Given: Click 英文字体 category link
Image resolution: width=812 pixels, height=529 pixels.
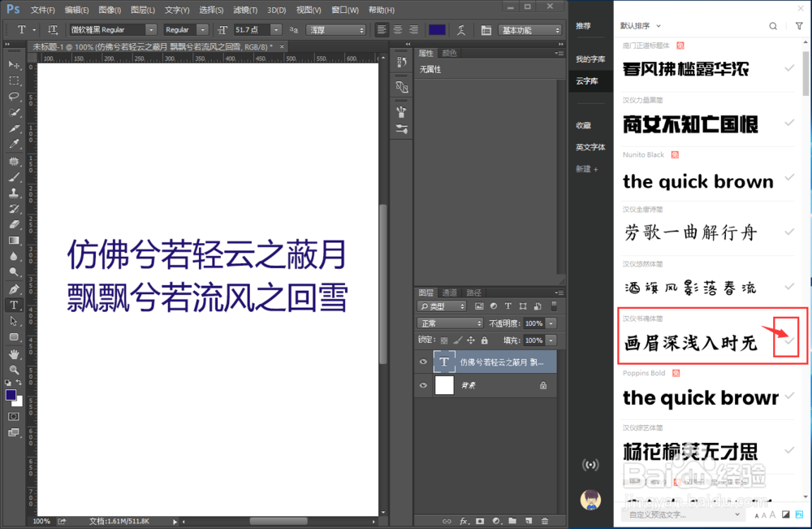Looking at the screenshot, I should pos(590,147).
